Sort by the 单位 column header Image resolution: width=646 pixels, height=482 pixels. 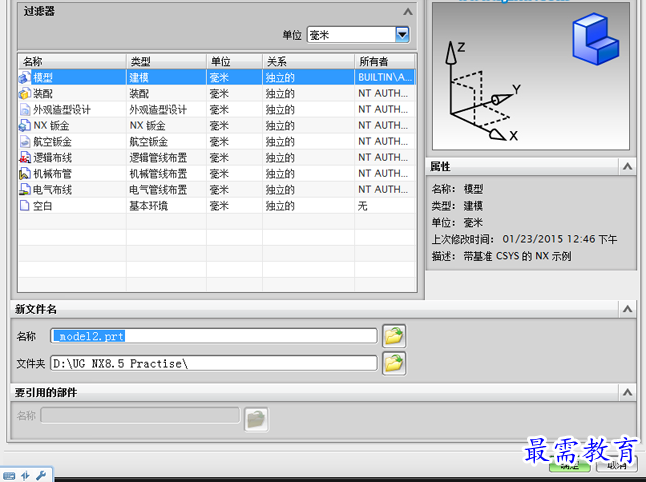pos(234,61)
